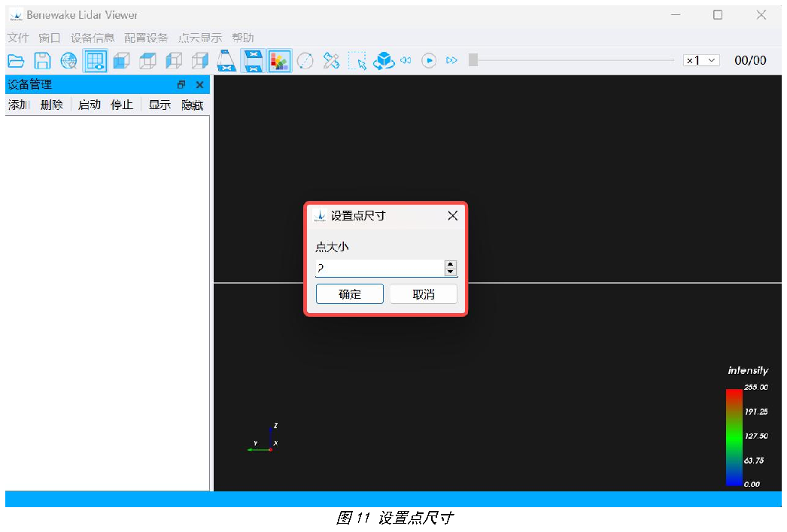Click the 255.00 intensity label
The height and width of the screenshot is (532, 787).
pyautogui.click(x=756, y=388)
